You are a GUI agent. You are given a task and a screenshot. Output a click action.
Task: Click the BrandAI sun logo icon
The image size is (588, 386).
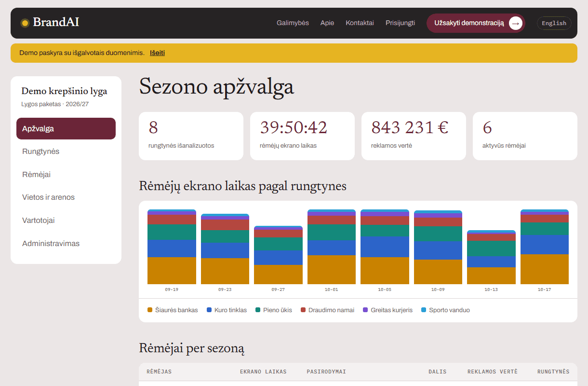coord(25,23)
